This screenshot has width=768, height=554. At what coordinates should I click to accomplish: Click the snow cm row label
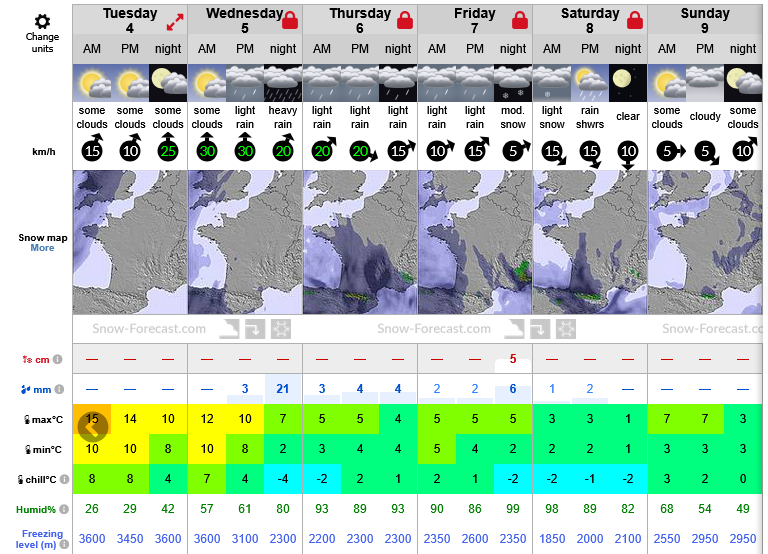(x=36, y=360)
